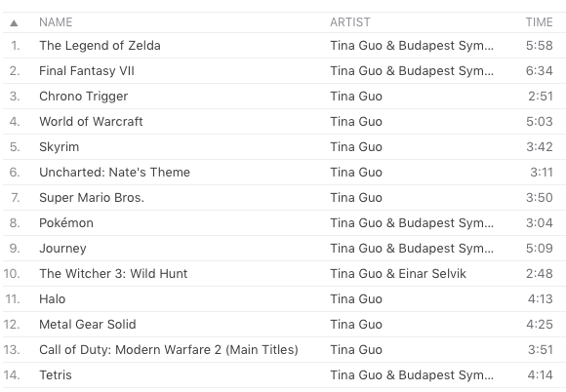The image size is (566, 392).
Task: Pick Uncharted: Nate's Theme track
Action: pyautogui.click(x=284, y=173)
